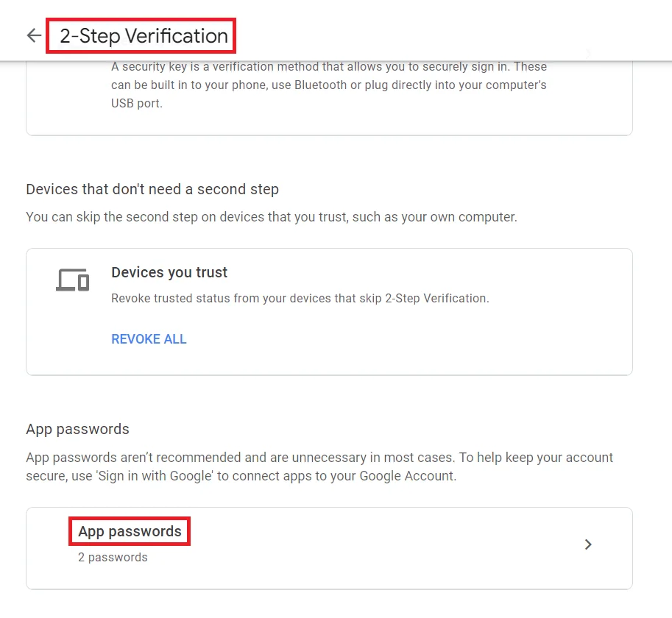Click the devices illustration in Devices you trust card

point(71,280)
